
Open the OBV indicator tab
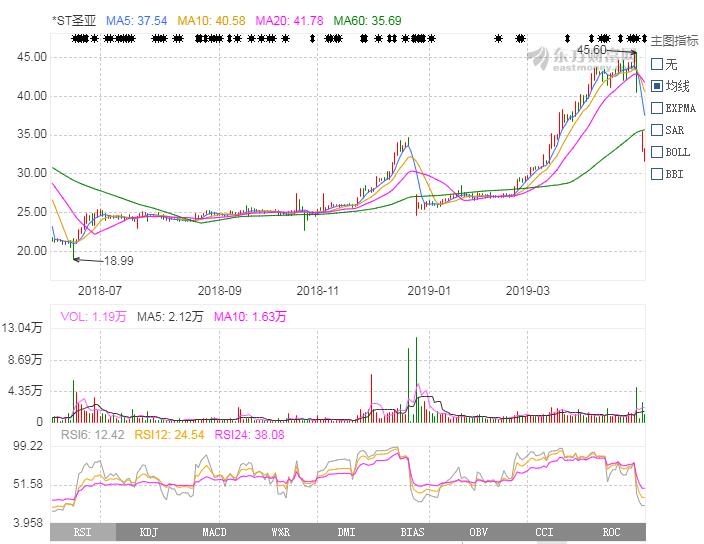(479, 532)
